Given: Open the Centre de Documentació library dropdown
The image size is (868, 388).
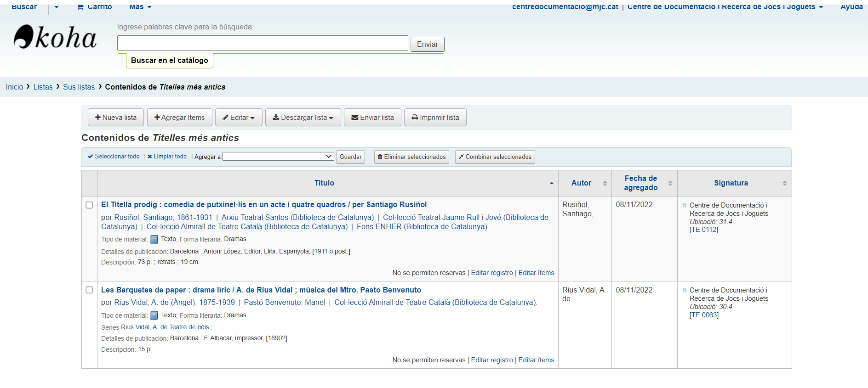Looking at the screenshot, I should pos(725,6).
